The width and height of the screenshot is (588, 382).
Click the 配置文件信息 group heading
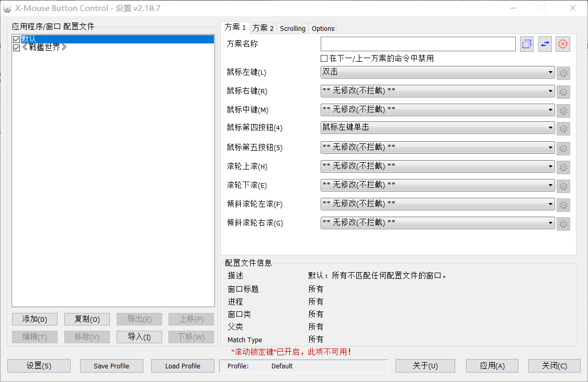(x=248, y=263)
